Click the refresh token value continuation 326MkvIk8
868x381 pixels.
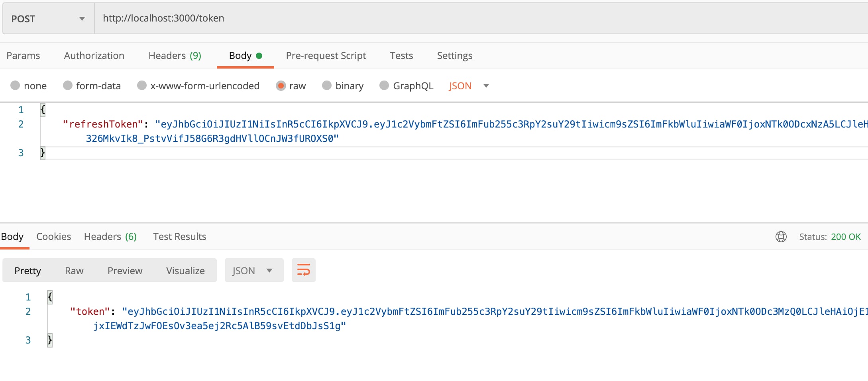tap(212, 139)
